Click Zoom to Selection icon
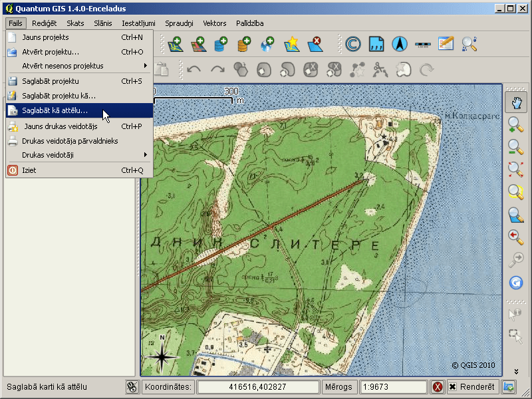The width and height of the screenshot is (532, 399). point(516,192)
